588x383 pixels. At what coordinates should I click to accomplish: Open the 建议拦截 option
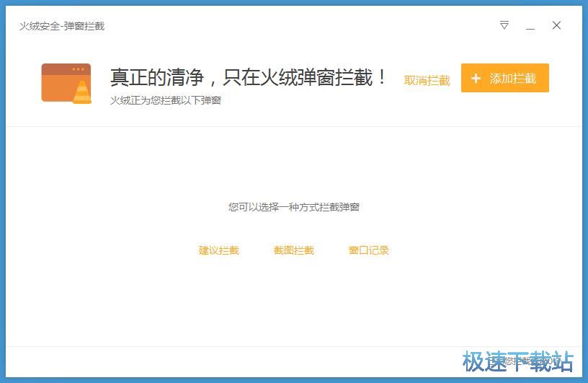tap(218, 250)
